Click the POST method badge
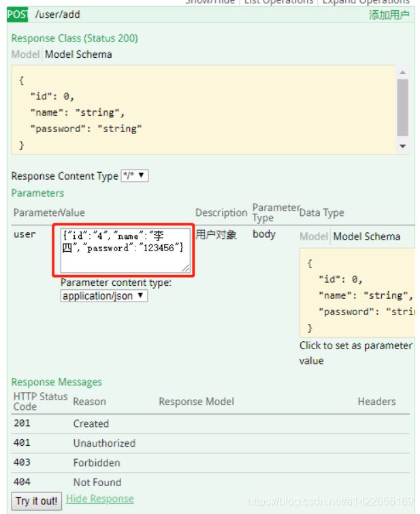The image size is (420, 514). click(18, 14)
